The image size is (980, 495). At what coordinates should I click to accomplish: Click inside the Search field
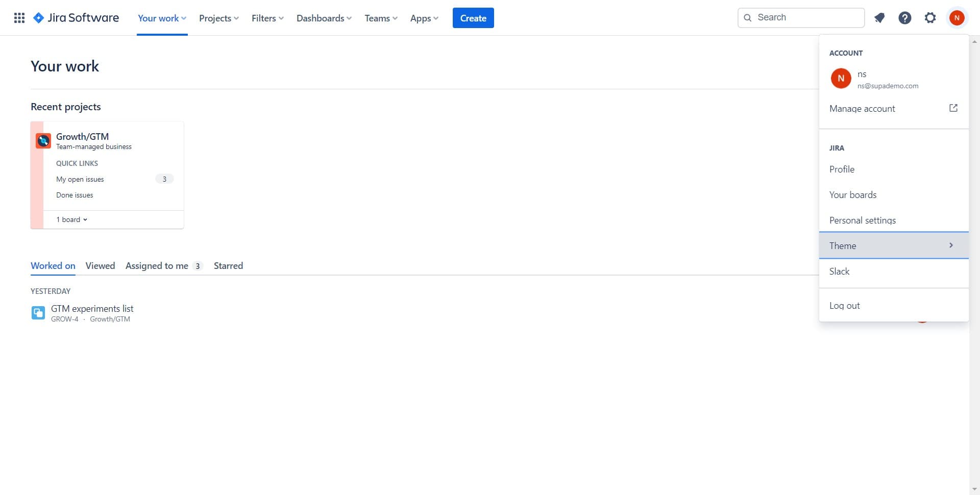tap(801, 17)
